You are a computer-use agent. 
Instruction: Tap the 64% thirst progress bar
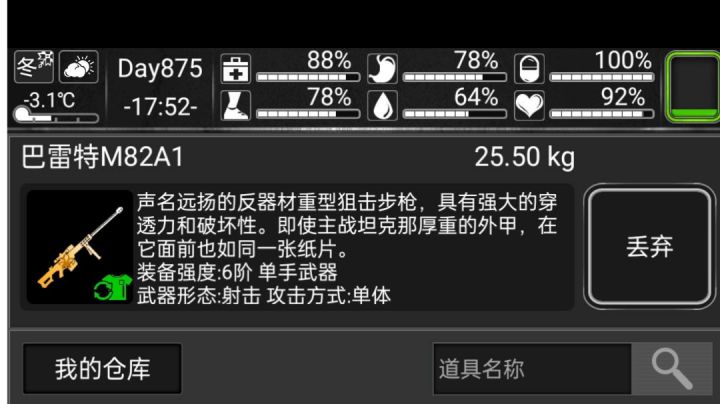click(455, 114)
